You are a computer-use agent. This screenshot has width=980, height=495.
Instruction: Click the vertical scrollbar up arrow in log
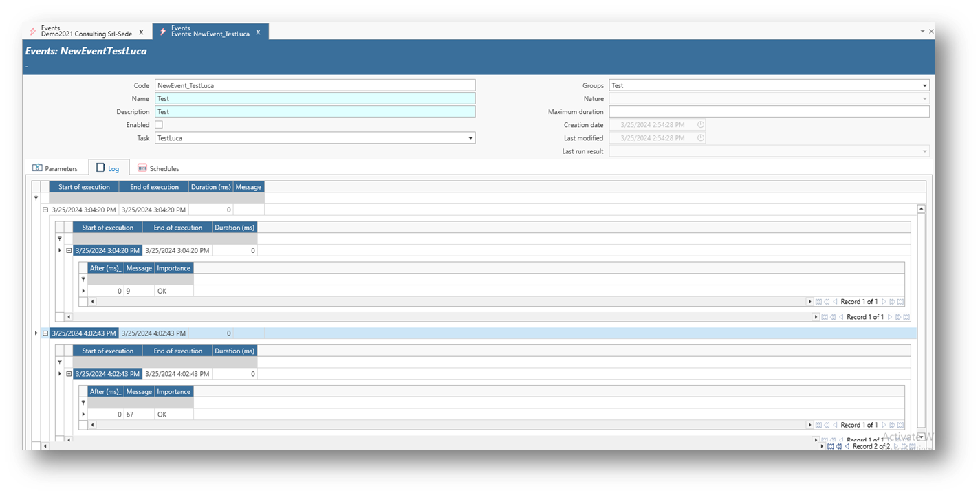tap(921, 209)
